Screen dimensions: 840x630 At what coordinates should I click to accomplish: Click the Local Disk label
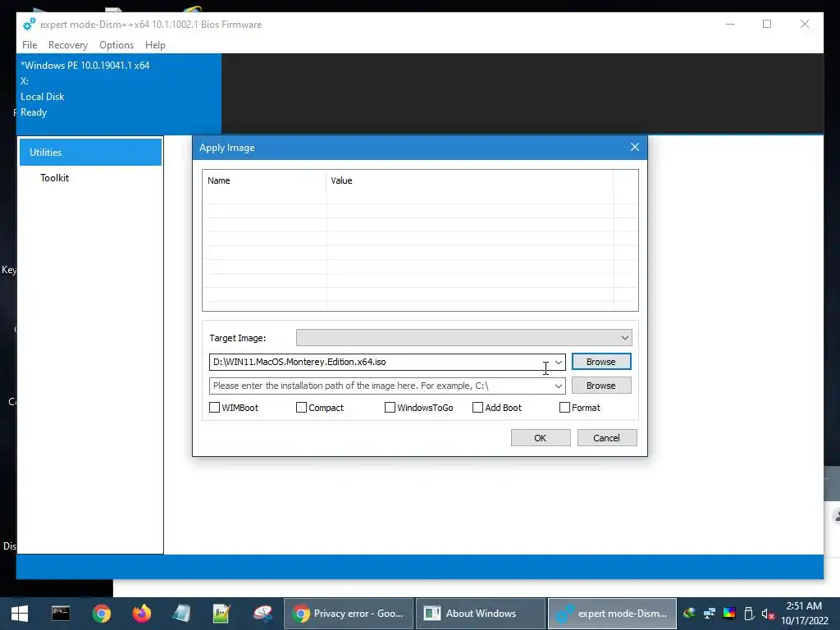pos(43,97)
